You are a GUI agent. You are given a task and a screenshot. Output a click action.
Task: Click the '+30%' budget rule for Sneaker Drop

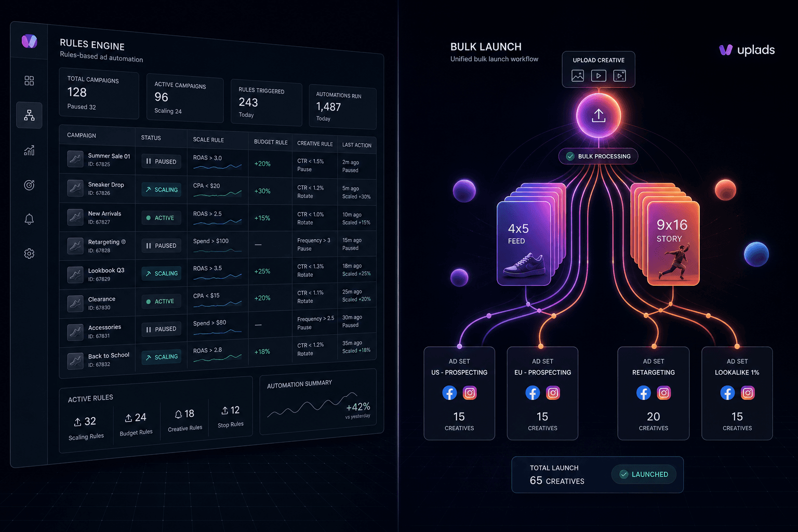pyautogui.click(x=262, y=191)
